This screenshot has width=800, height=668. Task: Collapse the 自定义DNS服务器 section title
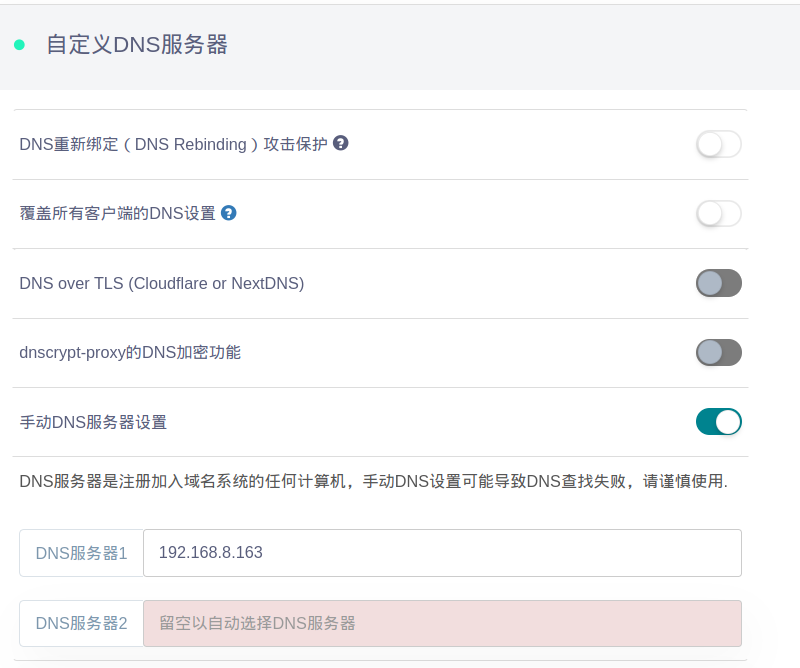point(137,45)
